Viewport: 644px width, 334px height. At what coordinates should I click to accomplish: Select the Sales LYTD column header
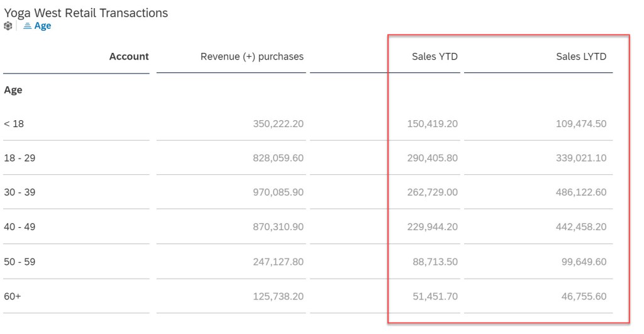[581, 57]
